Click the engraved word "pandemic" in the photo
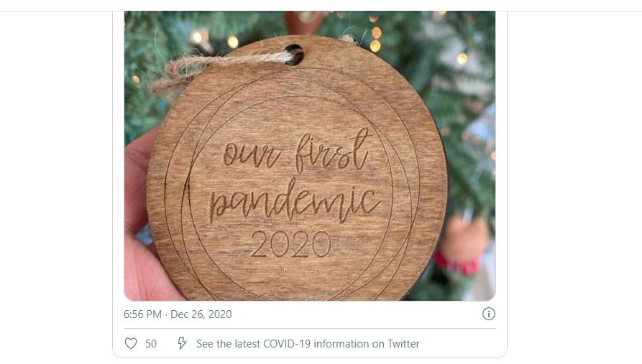The height and width of the screenshot is (364, 642). [x=295, y=201]
